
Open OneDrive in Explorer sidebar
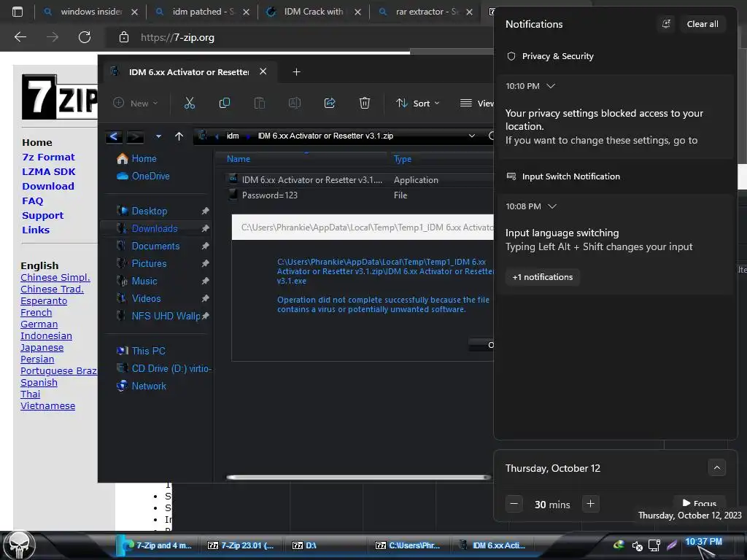click(150, 176)
